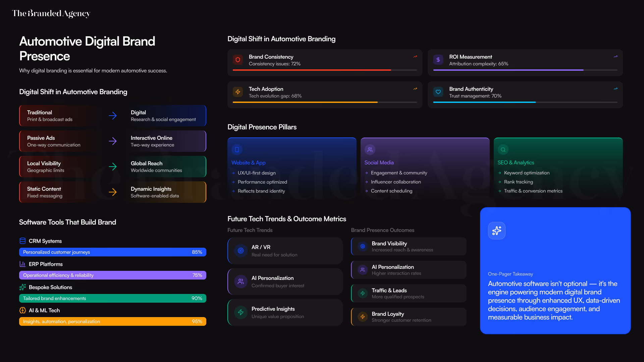Select the Digital research & social card
The image size is (644, 362).
165,116
